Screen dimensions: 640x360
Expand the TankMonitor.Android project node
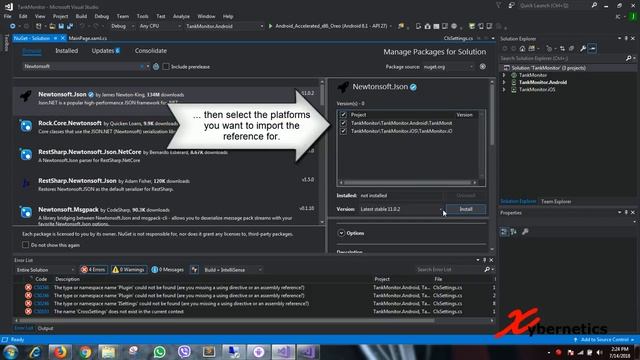[504, 82]
